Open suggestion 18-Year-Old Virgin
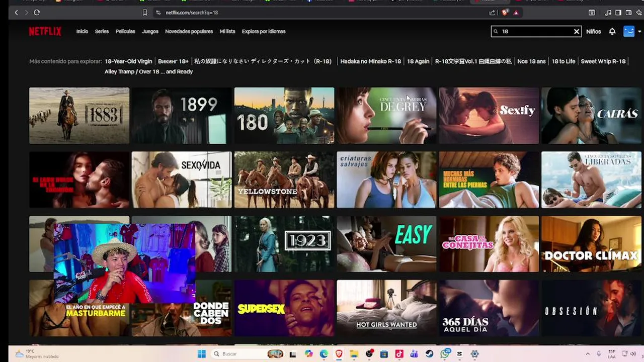The height and width of the screenshot is (362, 644). [128, 61]
